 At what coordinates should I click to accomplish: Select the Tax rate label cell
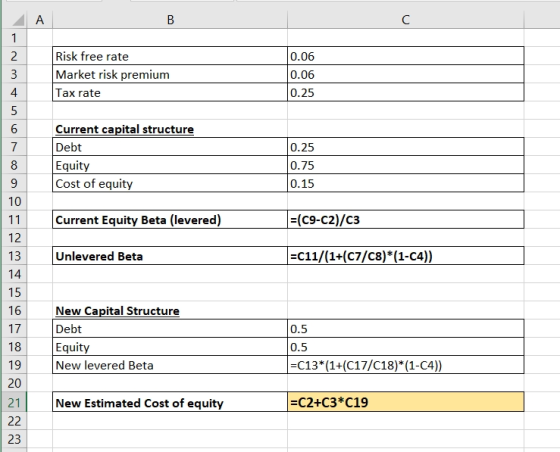point(170,92)
